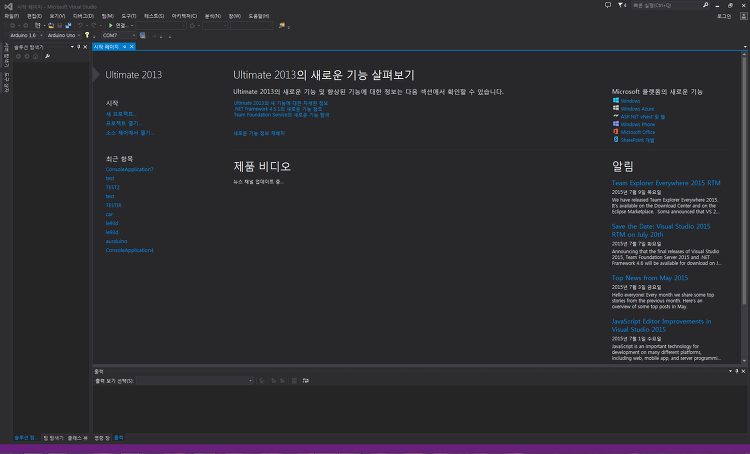Click the scroll down arrow of Start Page
The width and height of the screenshot is (750, 454).
pyautogui.click(x=744, y=361)
